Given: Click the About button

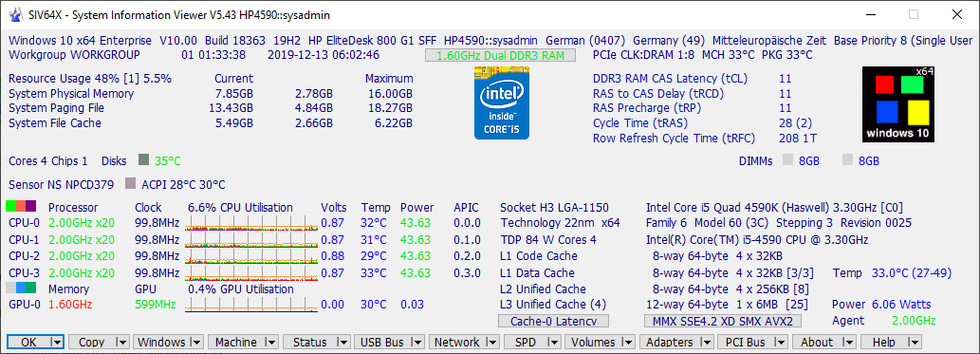Looking at the screenshot, I should tap(817, 342).
